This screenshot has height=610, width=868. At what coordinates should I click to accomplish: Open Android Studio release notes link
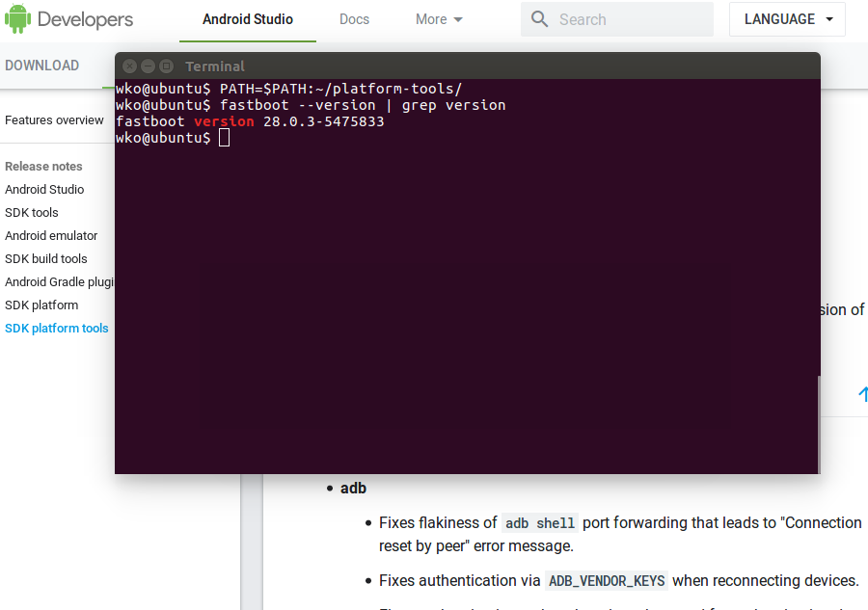[44, 189]
